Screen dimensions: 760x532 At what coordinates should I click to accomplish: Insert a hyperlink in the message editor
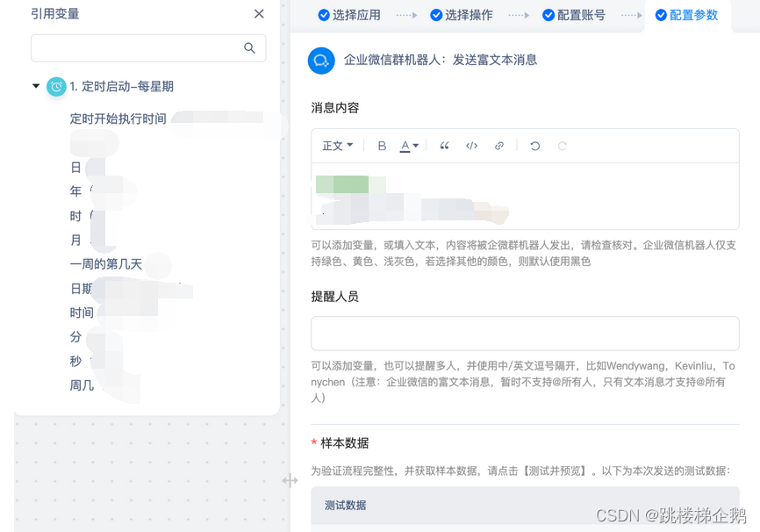click(499, 146)
